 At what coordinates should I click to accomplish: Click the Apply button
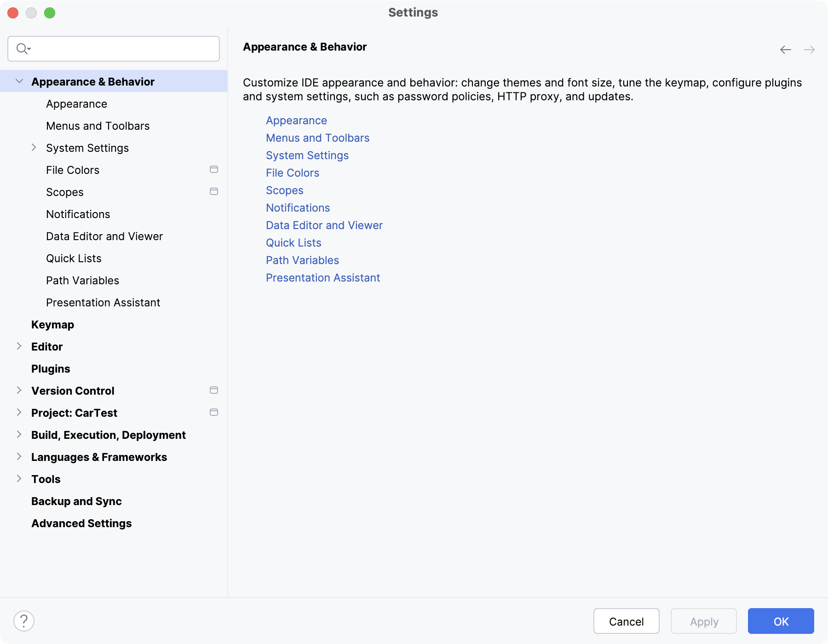703,621
